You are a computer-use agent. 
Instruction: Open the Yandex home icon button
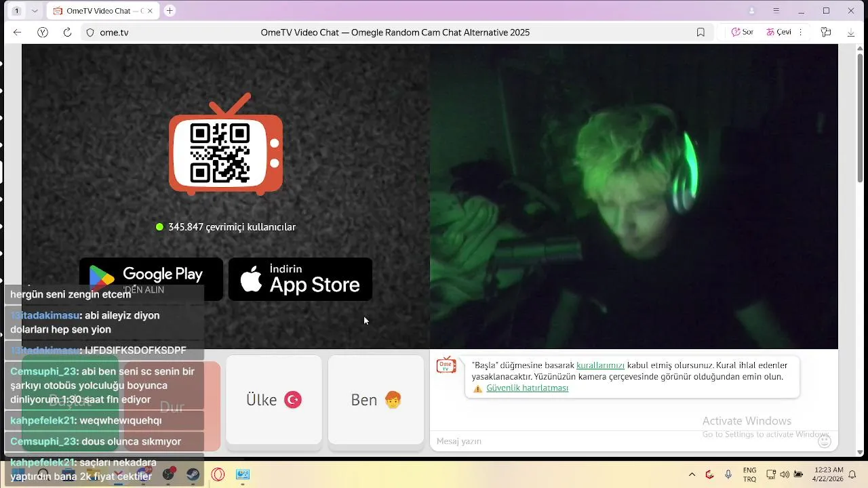(x=43, y=33)
